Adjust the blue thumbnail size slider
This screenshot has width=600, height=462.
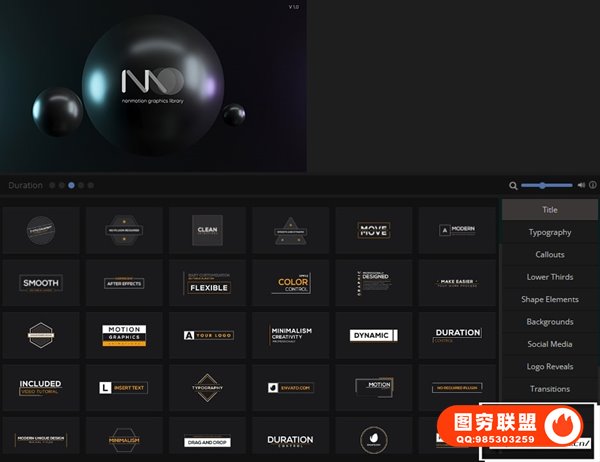click(543, 185)
